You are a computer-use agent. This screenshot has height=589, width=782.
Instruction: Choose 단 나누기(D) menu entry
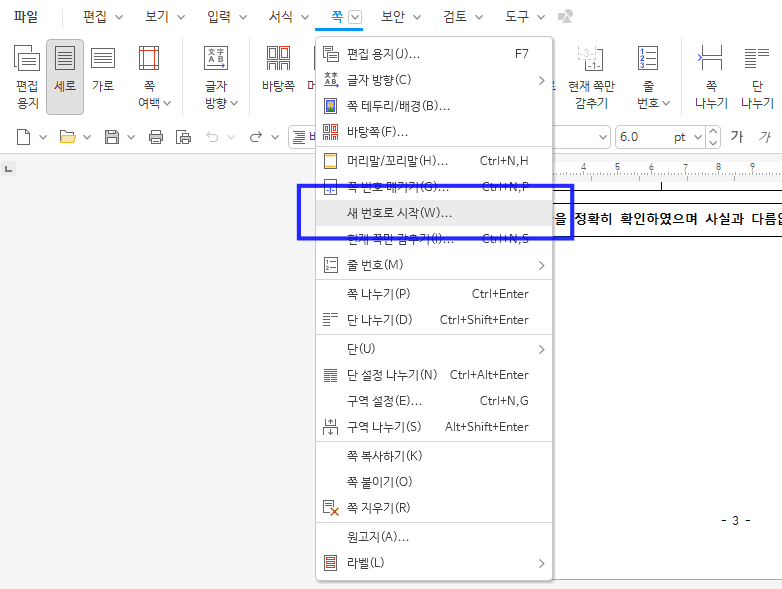click(x=434, y=320)
